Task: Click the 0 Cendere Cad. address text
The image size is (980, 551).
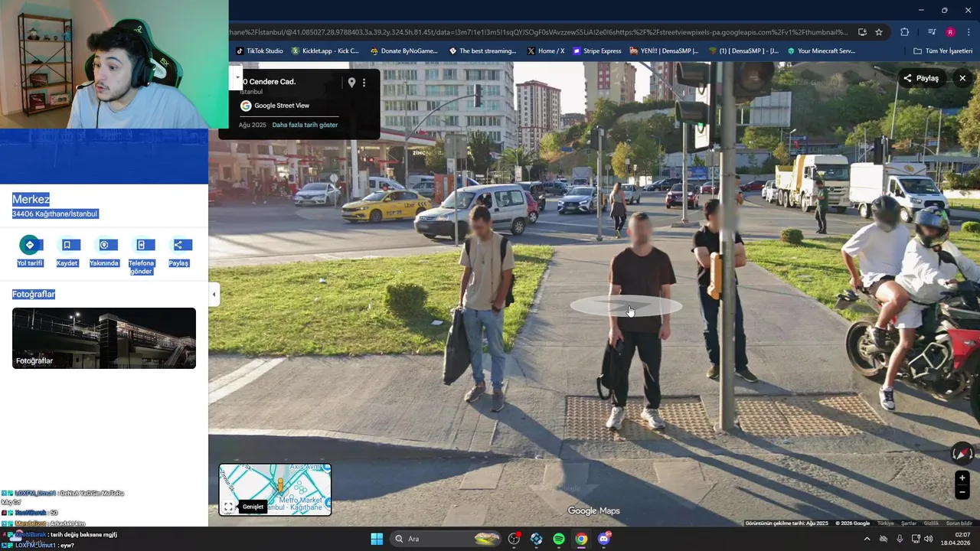Action: click(269, 82)
